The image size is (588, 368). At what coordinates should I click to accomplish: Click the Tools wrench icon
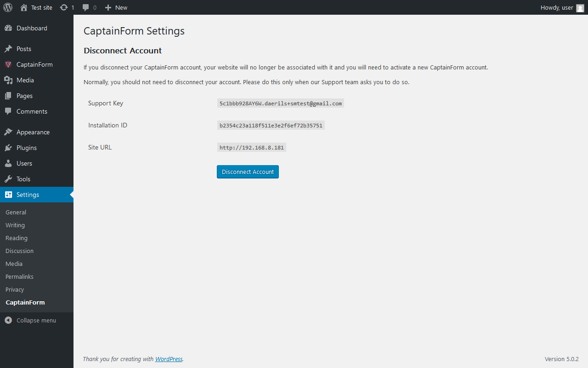pos(8,179)
